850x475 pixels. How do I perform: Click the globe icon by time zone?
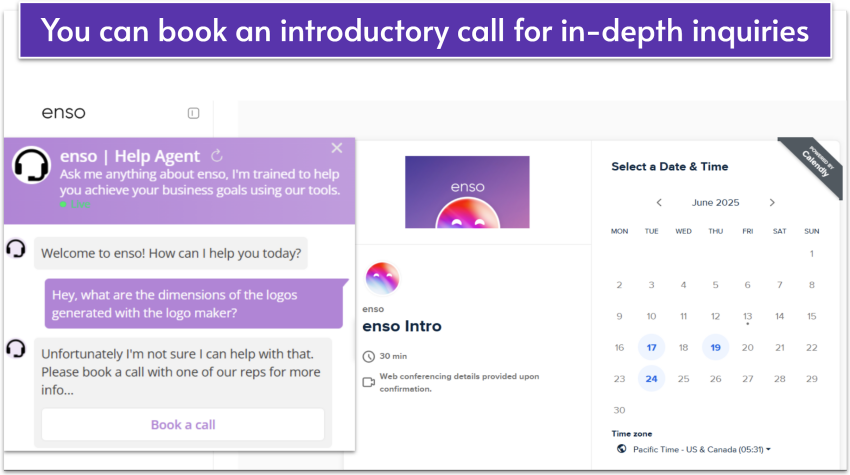coord(622,449)
